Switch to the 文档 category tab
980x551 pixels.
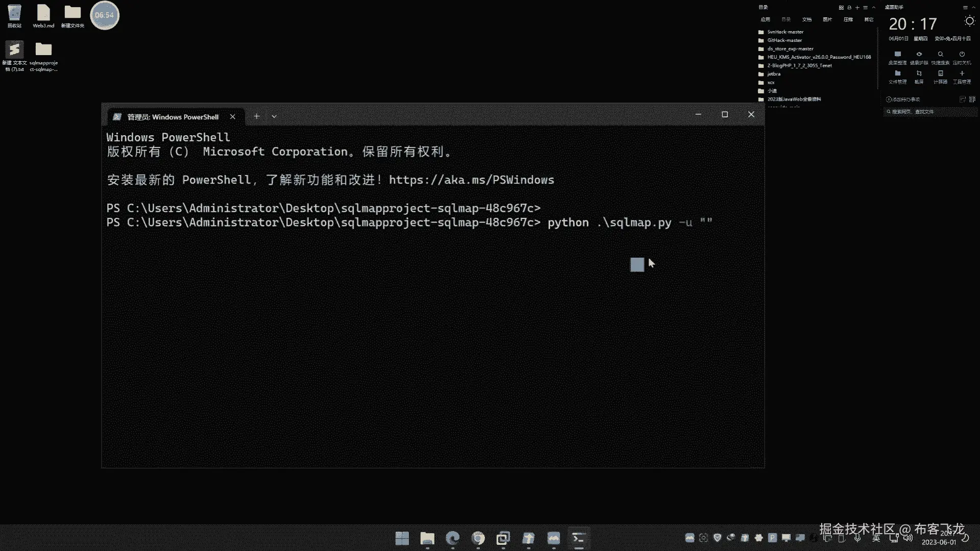click(806, 19)
